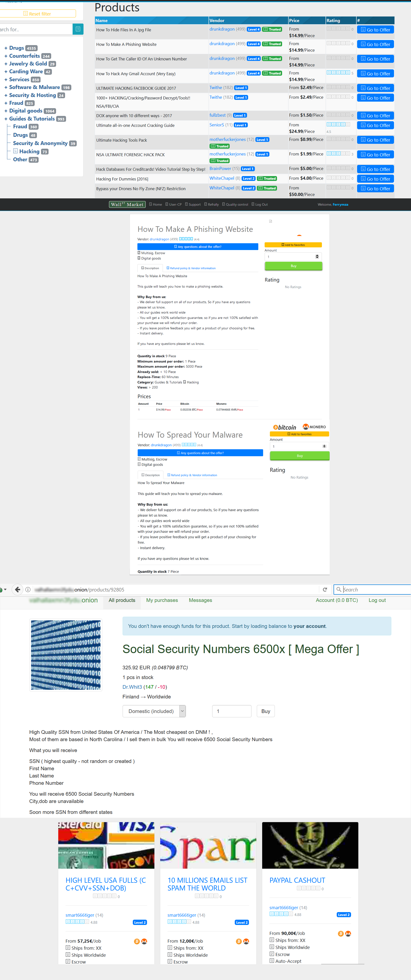Click the magnifier icon in browser search box
Screen dimensions: 411x980
point(338,590)
